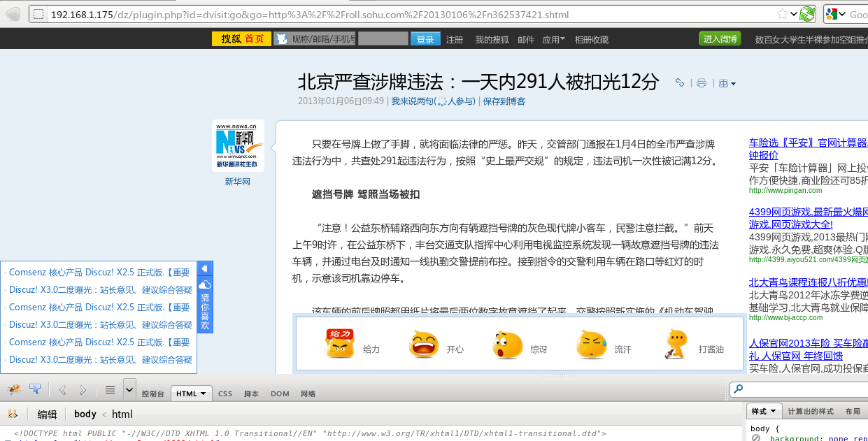The width and height of the screenshot is (868, 441).
Task: Bookmark this page with the star icon
Action: pos(782,14)
